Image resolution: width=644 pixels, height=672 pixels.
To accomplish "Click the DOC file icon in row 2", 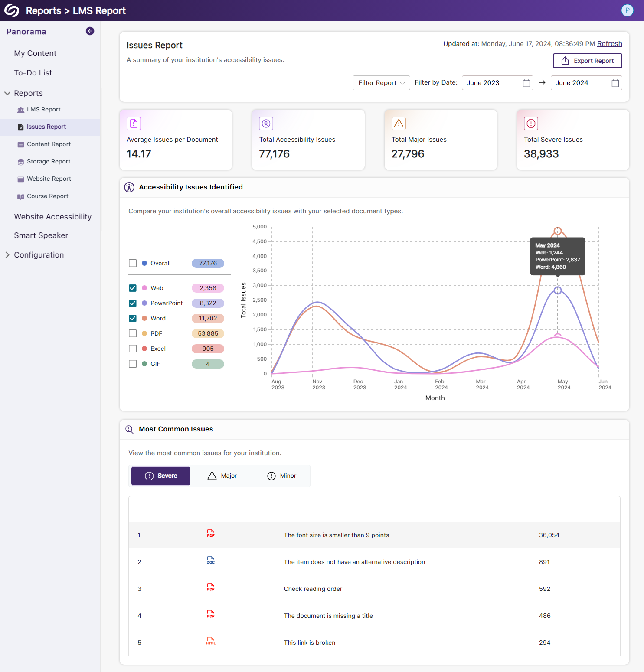I will click(211, 561).
